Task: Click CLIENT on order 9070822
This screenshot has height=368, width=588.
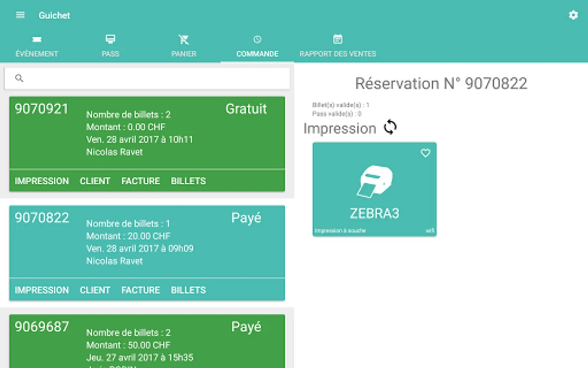Action: pos(95,290)
